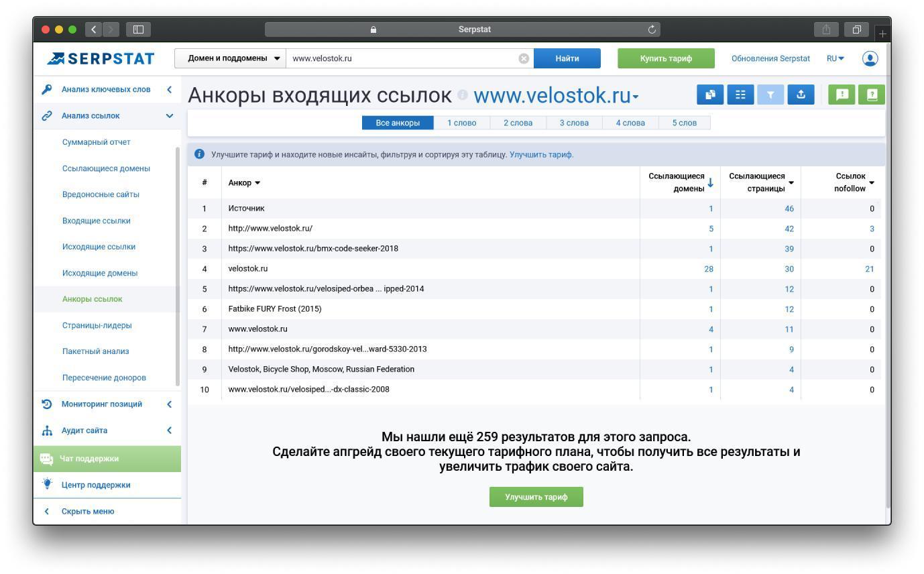Open the user profile icon
This screenshot has height=574, width=924.
pyautogui.click(x=870, y=58)
